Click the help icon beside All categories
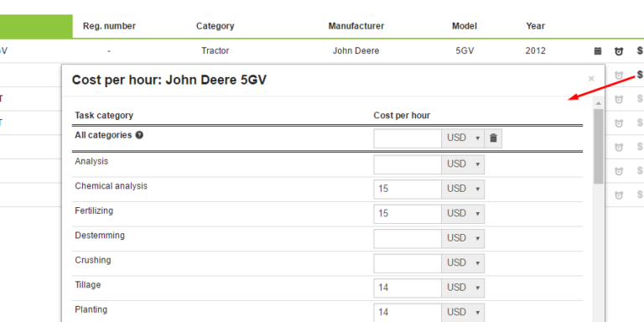Screen dimensions: 644x322 [x=140, y=135]
